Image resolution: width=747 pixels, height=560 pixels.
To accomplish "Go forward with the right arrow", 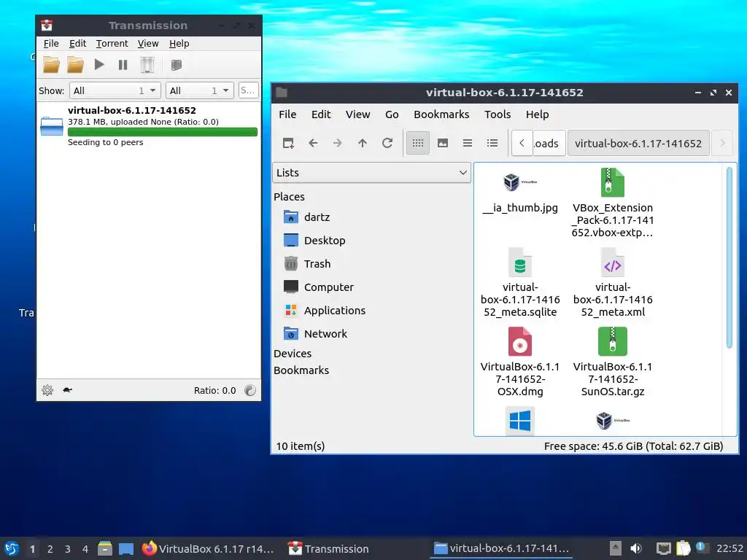I will [337, 143].
